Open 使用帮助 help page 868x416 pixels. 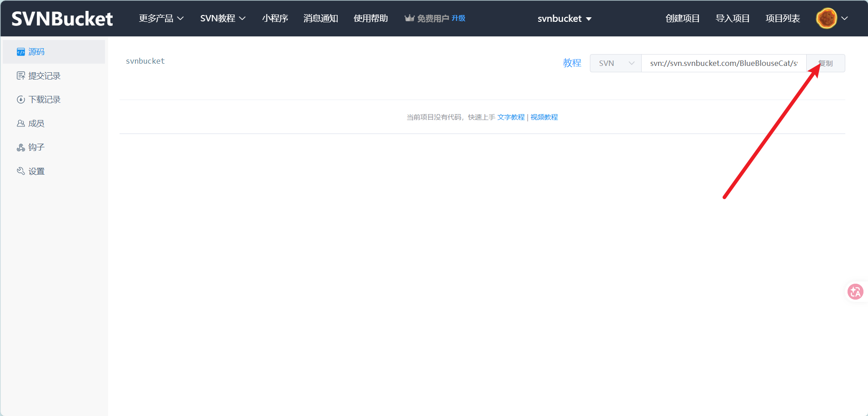click(371, 18)
